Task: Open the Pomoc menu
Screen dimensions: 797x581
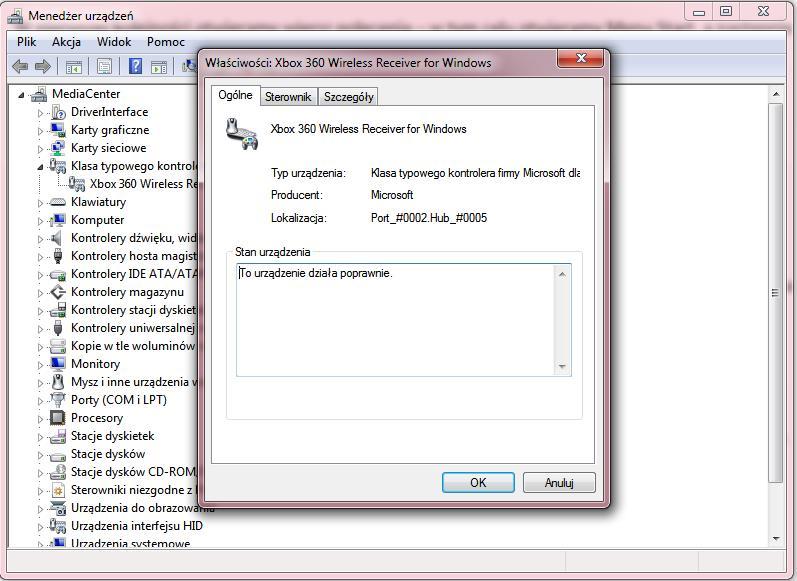Action: [166, 42]
